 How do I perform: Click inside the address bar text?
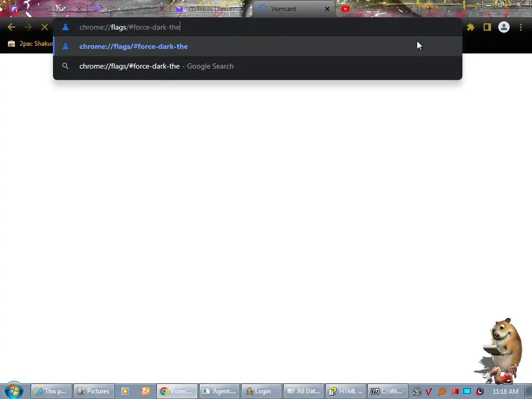(x=129, y=27)
